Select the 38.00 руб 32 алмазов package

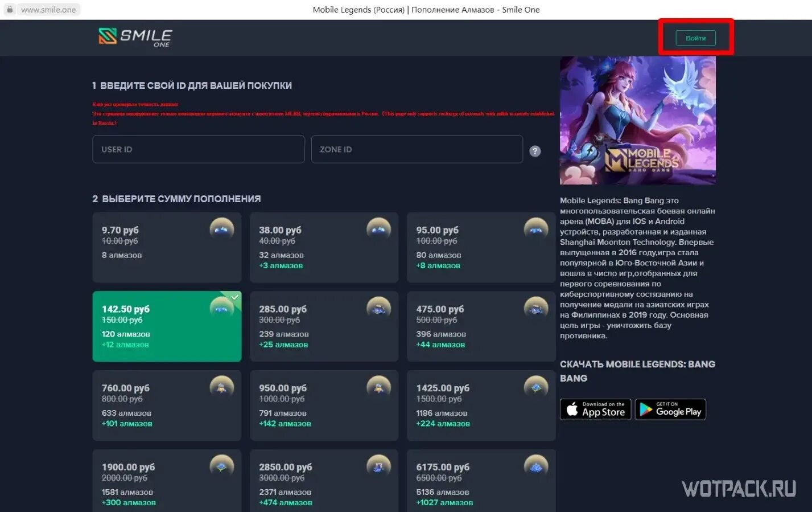(x=324, y=248)
